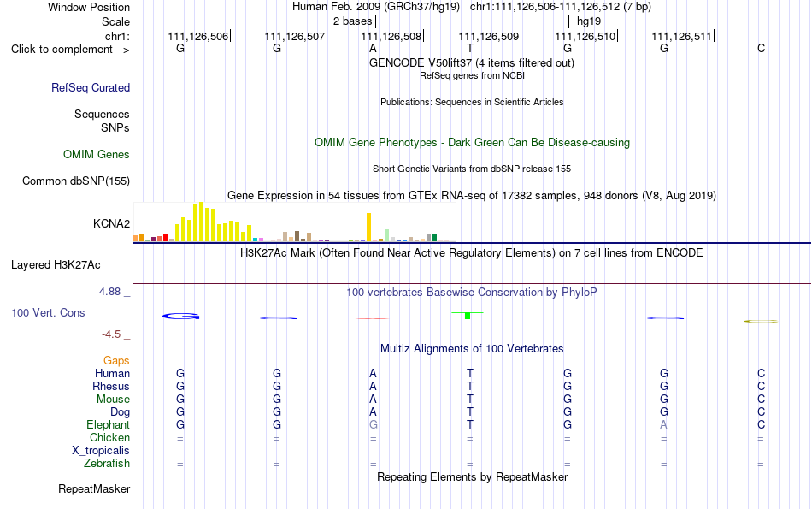Click the red GTEx expression bar
This screenshot has height=509, width=812.
click(x=165, y=238)
